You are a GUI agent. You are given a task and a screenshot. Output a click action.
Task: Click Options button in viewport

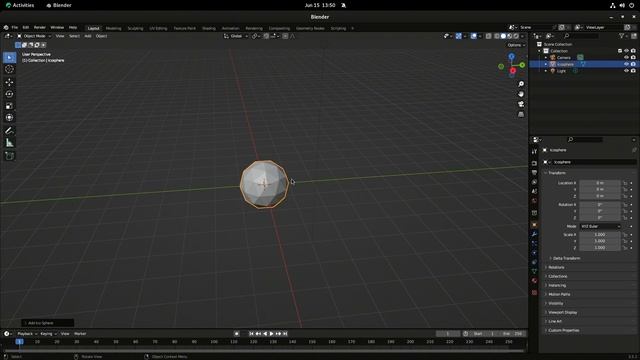pyautogui.click(x=516, y=45)
